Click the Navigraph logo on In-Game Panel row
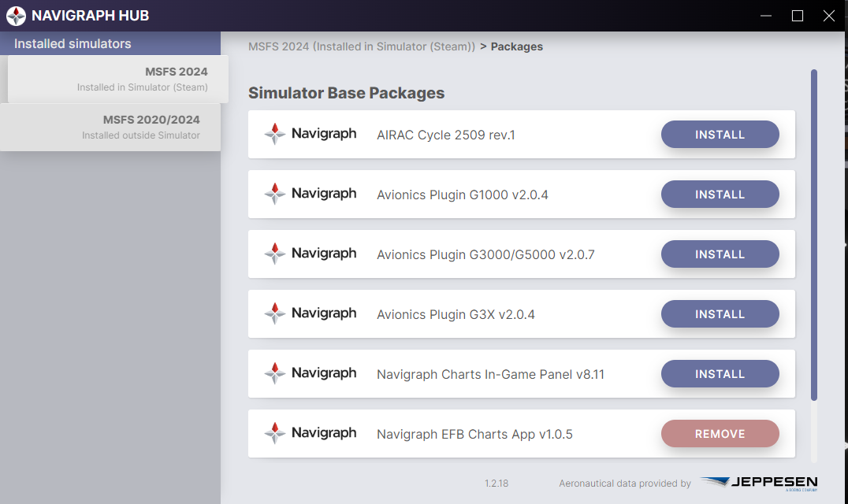The image size is (848, 504). [311, 373]
